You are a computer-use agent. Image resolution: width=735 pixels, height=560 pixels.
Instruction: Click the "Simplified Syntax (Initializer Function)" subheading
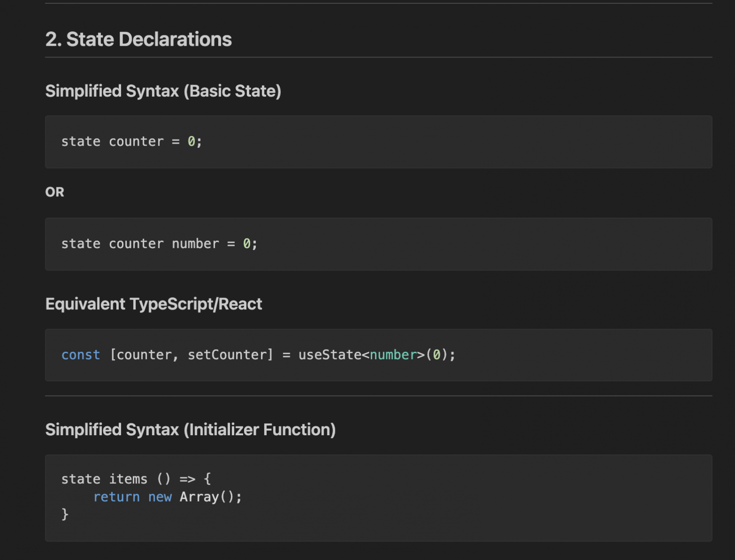[x=190, y=430]
